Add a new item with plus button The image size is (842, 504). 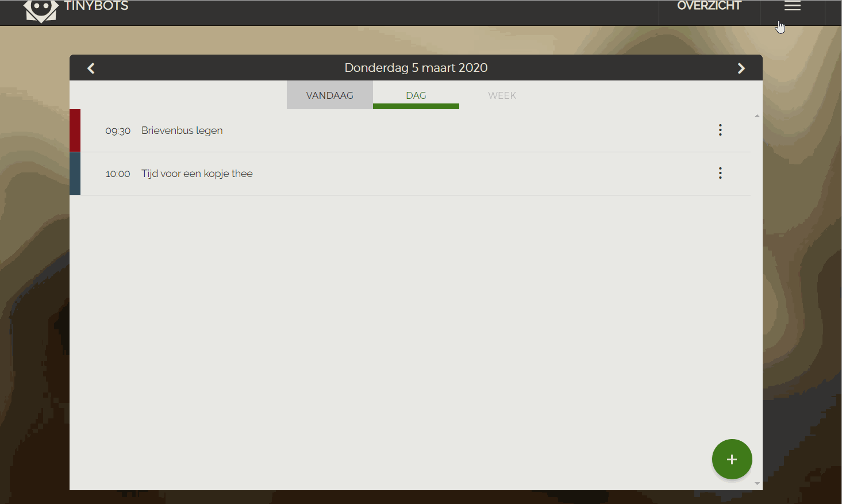pyautogui.click(x=732, y=459)
